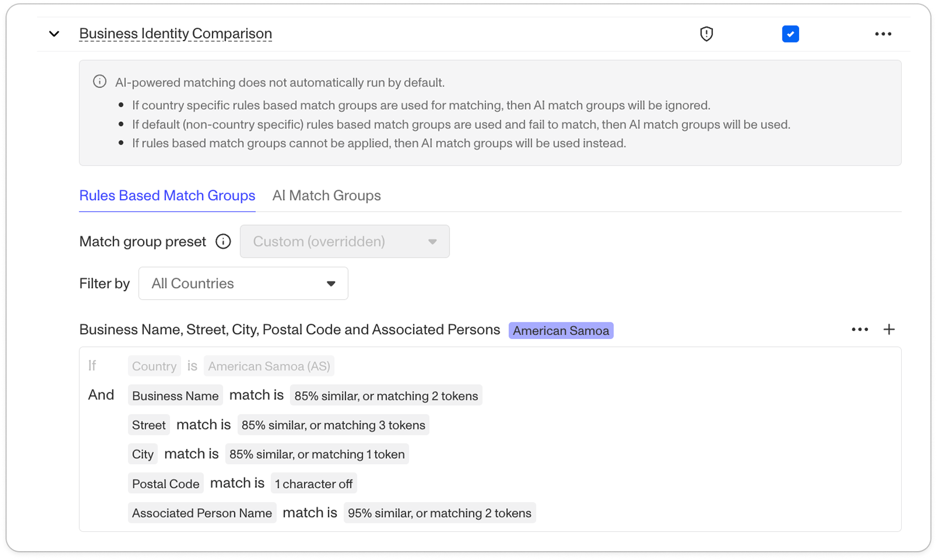Click the City field chip

[x=143, y=454]
